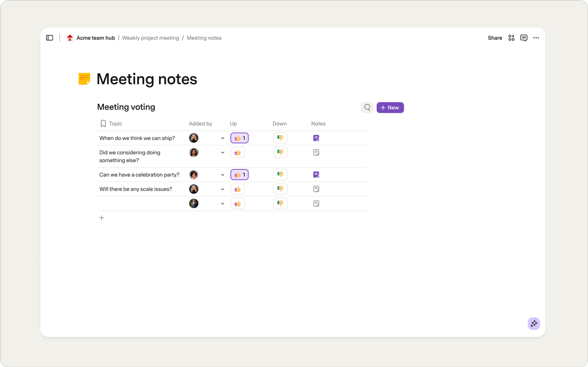Click the search icon beside New
The image size is (588, 367).
[x=367, y=108]
